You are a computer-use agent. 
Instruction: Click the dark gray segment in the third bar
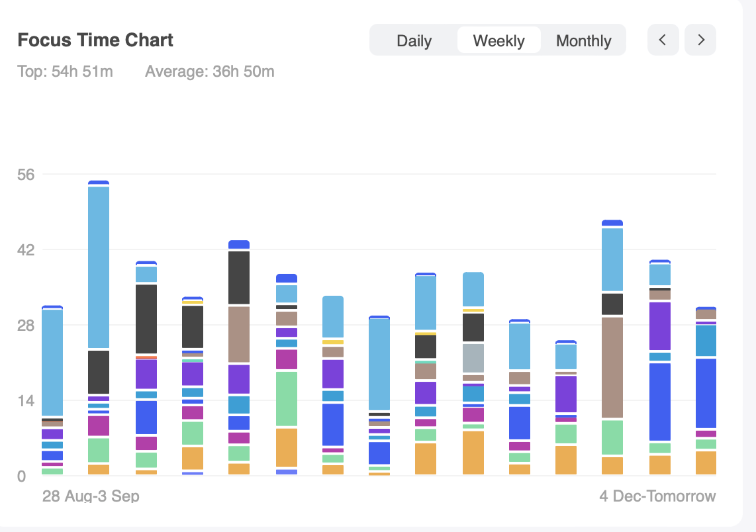[x=146, y=318]
